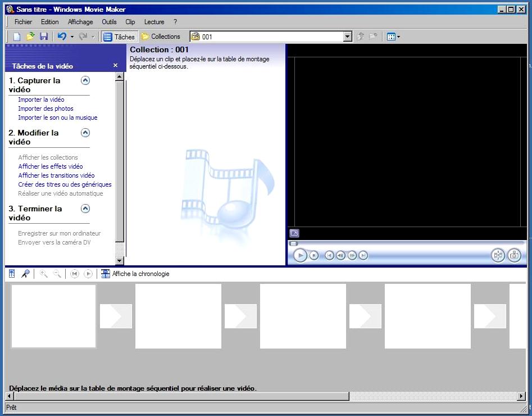Screen dimensions: 532x416
Task: Open the undo history dropdown arrow
Action: tap(72, 37)
